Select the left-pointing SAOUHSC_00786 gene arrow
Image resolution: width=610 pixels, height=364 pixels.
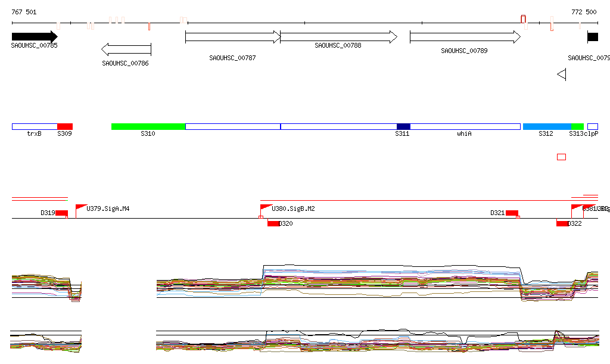[126, 49]
